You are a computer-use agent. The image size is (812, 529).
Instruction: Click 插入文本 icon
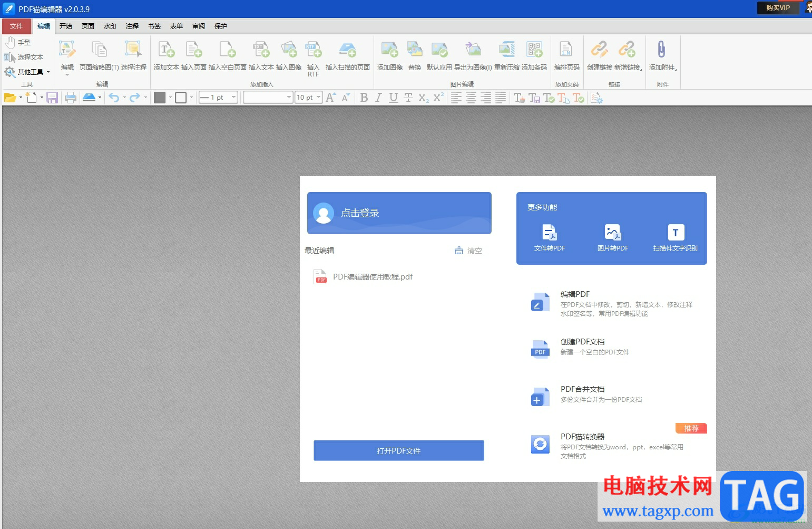point(261,50)
